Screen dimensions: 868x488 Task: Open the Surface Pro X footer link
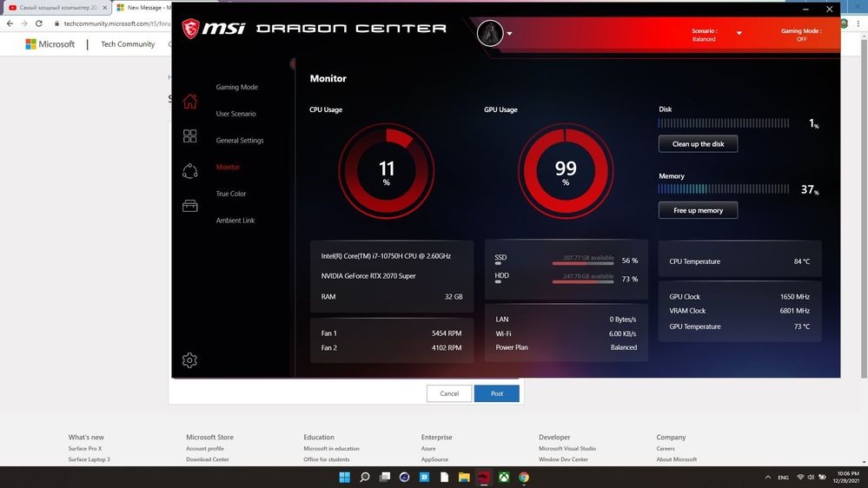(84, 448)
